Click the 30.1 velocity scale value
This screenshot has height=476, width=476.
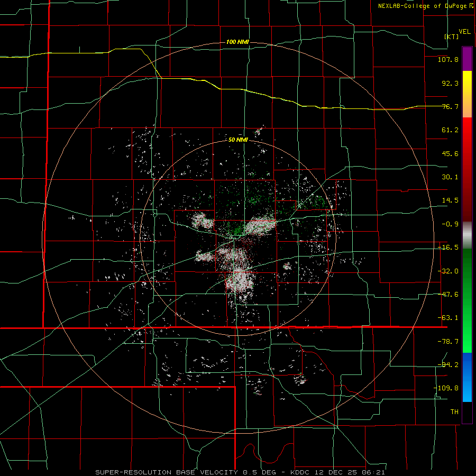[450, 177]
